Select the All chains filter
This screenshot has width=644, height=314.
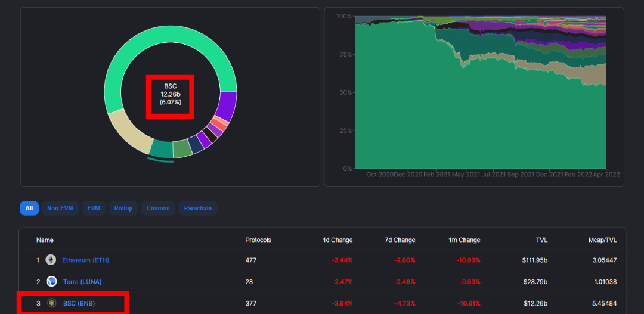29,208
